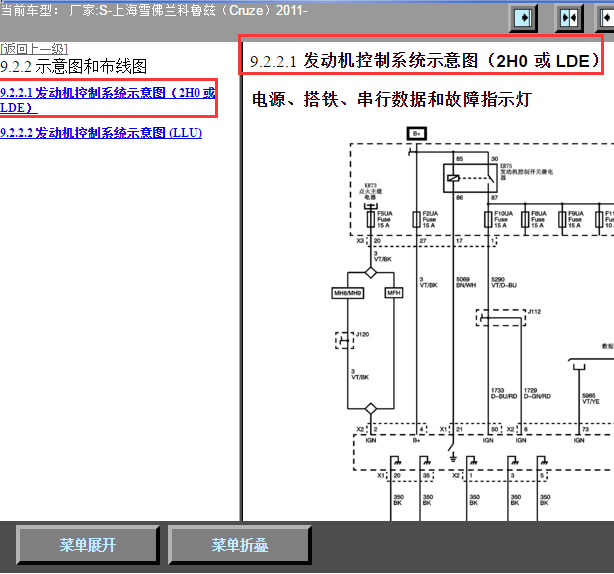Click the MH8/MH9 option box in diagram
Screen dimensions: 614x574
(x=348, y=293)
